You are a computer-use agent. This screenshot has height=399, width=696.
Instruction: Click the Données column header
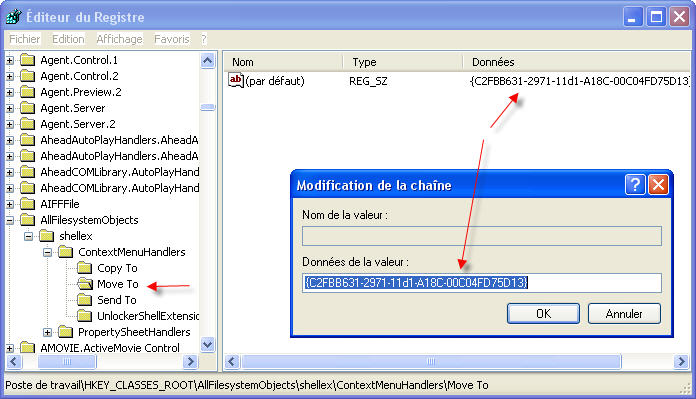tap(577, 62)
